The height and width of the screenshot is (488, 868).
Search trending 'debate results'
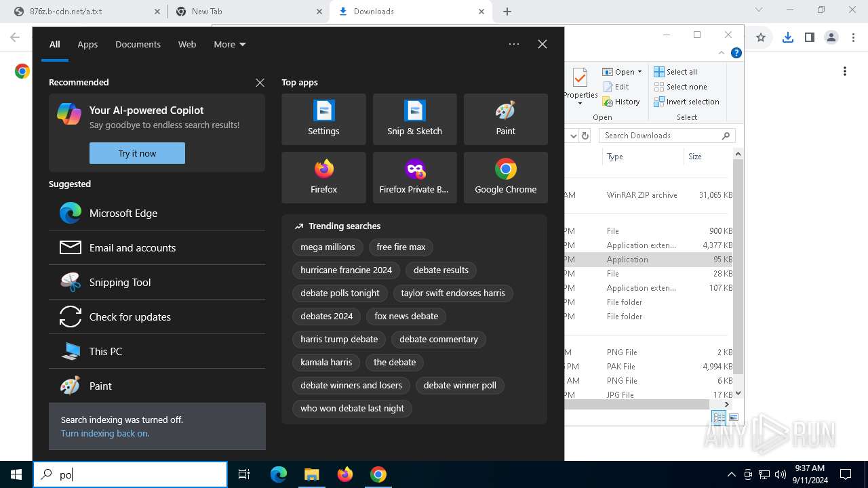[x=441, y=270]
